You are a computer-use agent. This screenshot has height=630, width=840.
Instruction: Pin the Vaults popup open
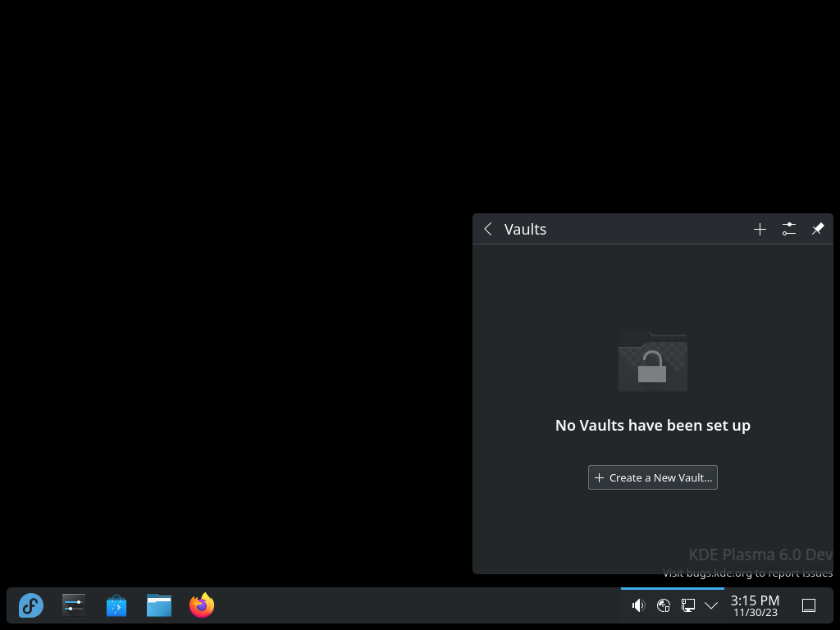tap(818, 230)
